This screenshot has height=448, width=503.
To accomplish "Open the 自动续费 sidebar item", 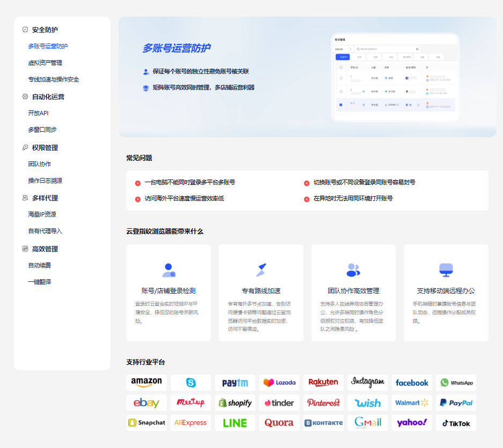I will [40, 265].
